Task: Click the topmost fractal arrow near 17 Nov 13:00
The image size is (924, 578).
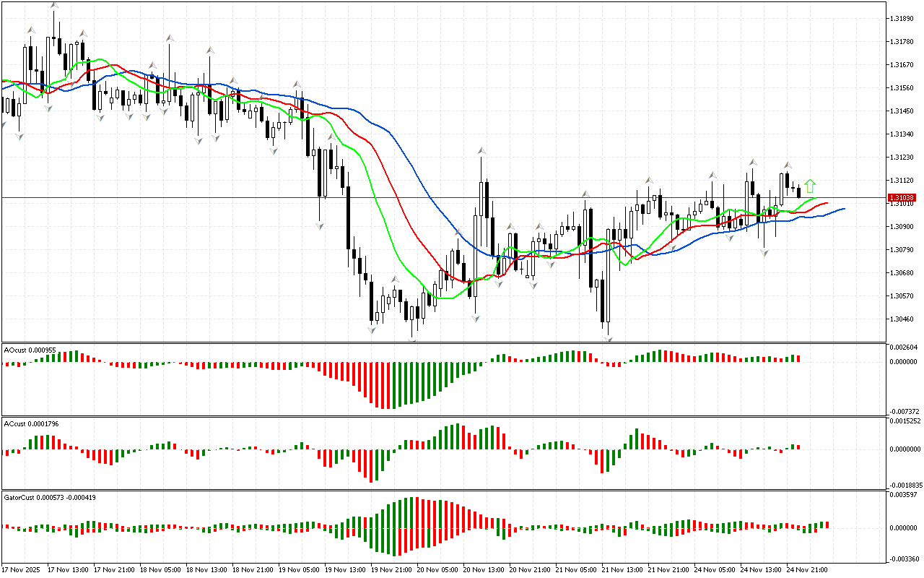Action: click(x=54, y=6)
